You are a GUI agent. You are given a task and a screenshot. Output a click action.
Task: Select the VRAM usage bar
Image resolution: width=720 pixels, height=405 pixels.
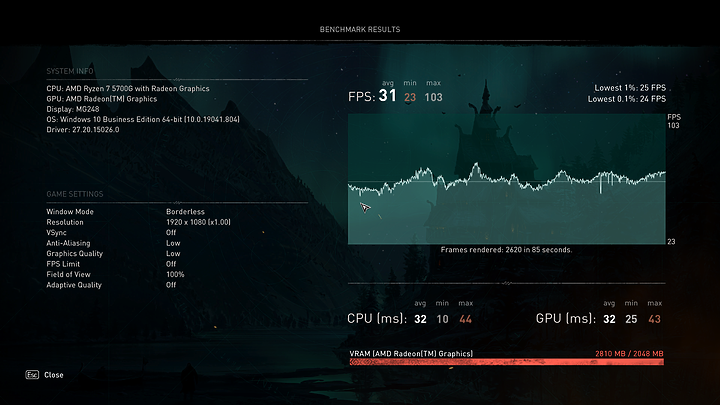coord(506,362)
